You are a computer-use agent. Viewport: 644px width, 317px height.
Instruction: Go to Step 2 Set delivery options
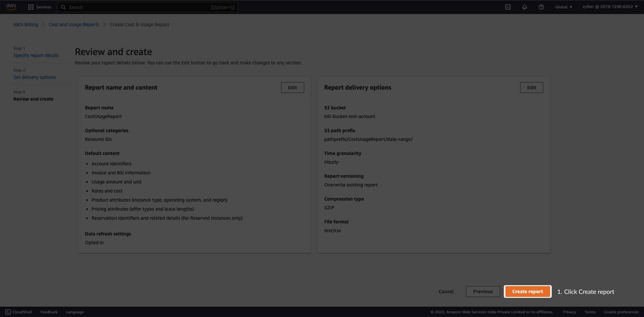35,77
